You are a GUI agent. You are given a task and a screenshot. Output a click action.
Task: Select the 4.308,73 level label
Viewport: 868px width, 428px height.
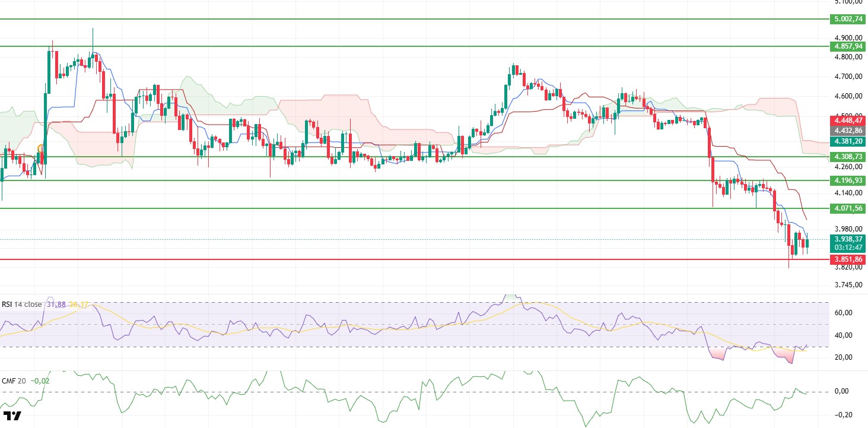(x=848, y=157)
